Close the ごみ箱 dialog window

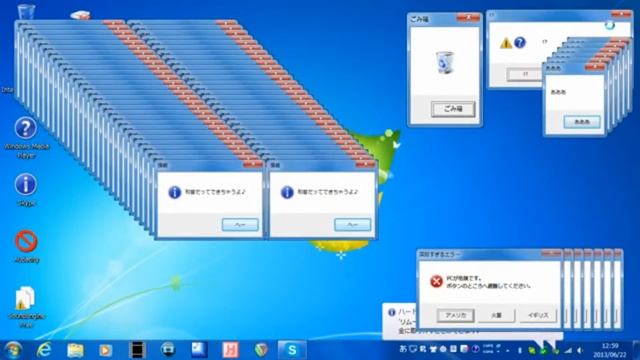pyautogui.click(x=468, y=18)
